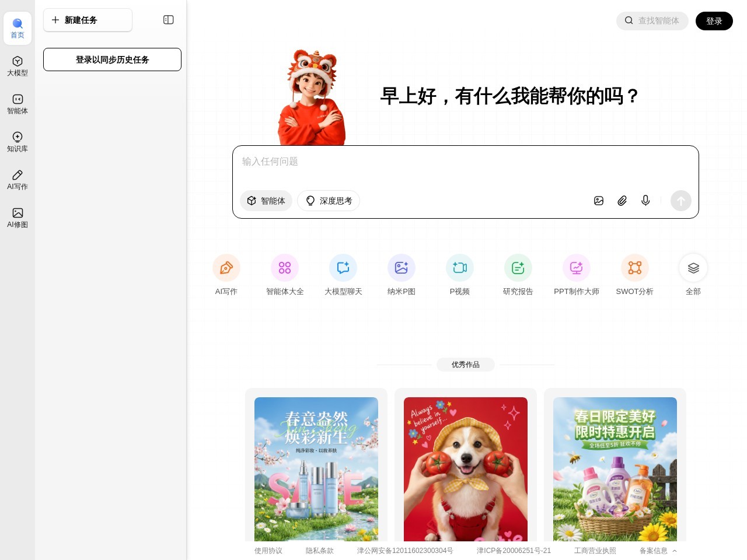Open the 纳米P图 tool
The image size is (747, 560).
click(x=401, y=275)
